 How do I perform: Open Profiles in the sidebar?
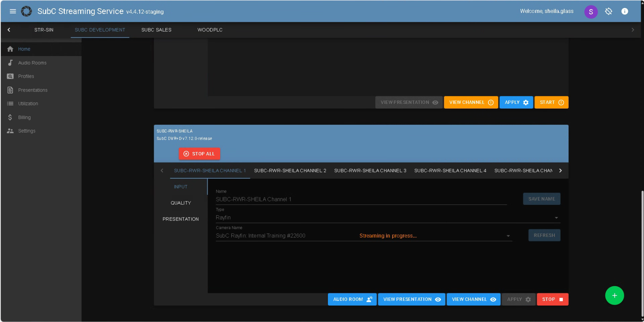(x=26, y=77)
